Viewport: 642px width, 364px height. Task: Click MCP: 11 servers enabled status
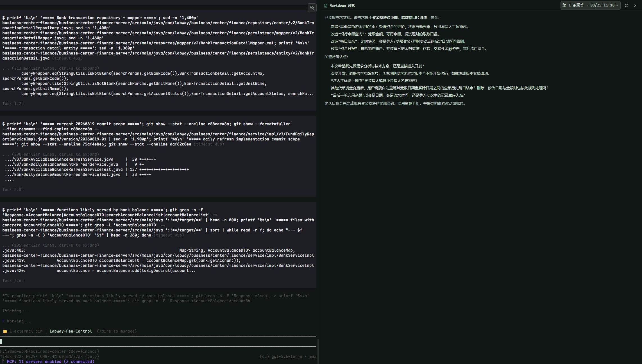point(51,361)
